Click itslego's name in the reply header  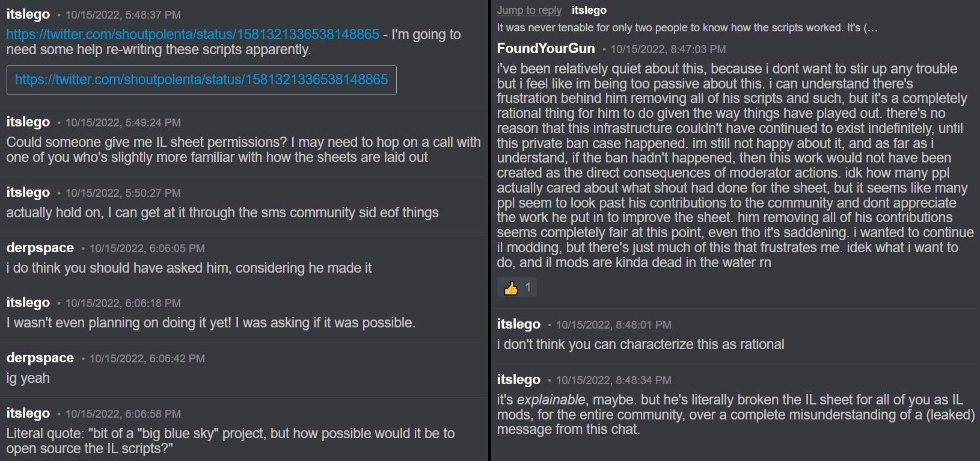click(x=589, y=10)
